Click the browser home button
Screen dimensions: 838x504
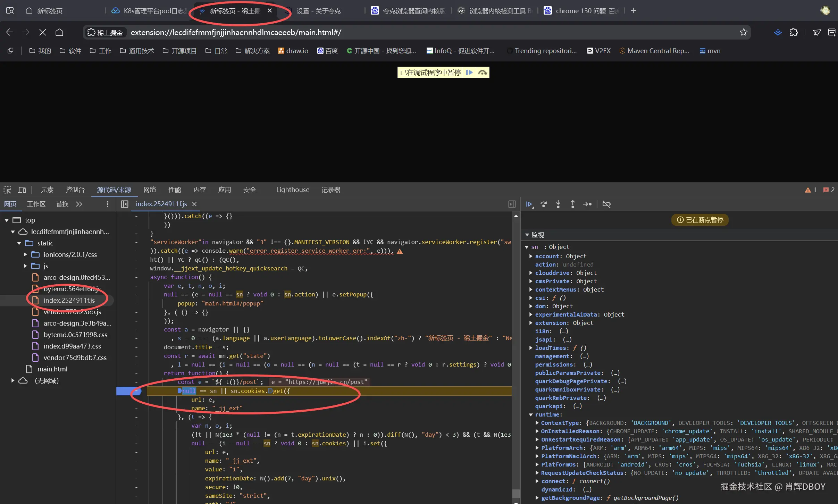tap(59, 32)
